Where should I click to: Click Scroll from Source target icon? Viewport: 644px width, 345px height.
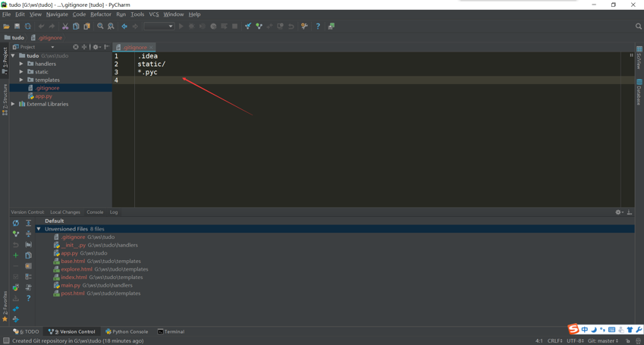click(76, 47)
